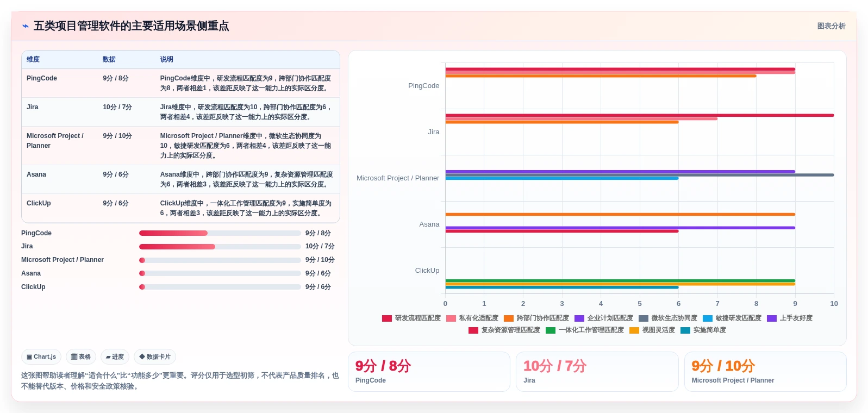The image size is (868, 413).
Task: Select the 数据卡片 tag chip
Action: 155,357
